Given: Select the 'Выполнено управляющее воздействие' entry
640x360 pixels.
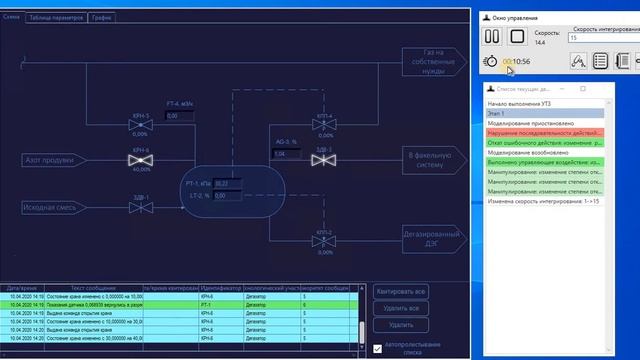Looking at the screenshot, I should click(545, 162).
